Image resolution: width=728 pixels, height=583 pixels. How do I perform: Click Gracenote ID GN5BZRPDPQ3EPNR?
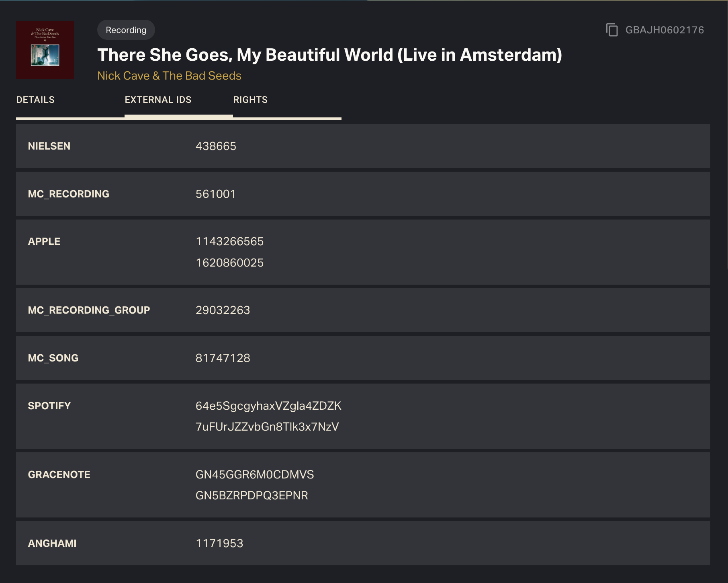coord(252,495)
